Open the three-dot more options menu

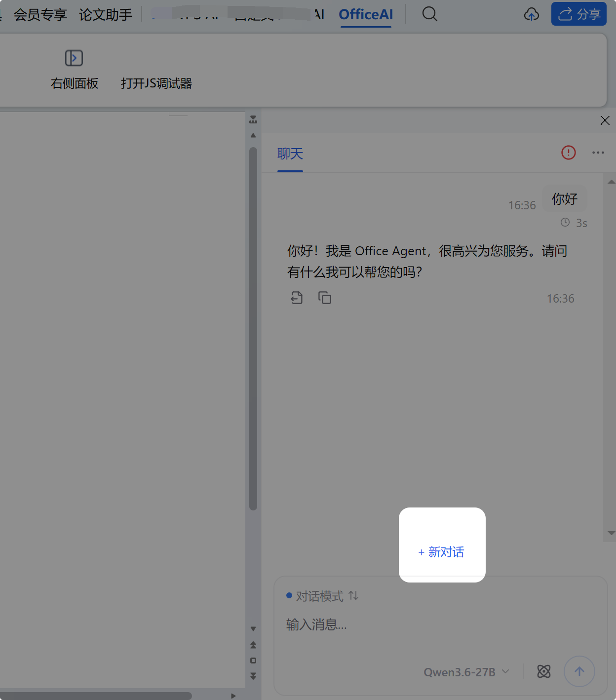click(598, 153)
